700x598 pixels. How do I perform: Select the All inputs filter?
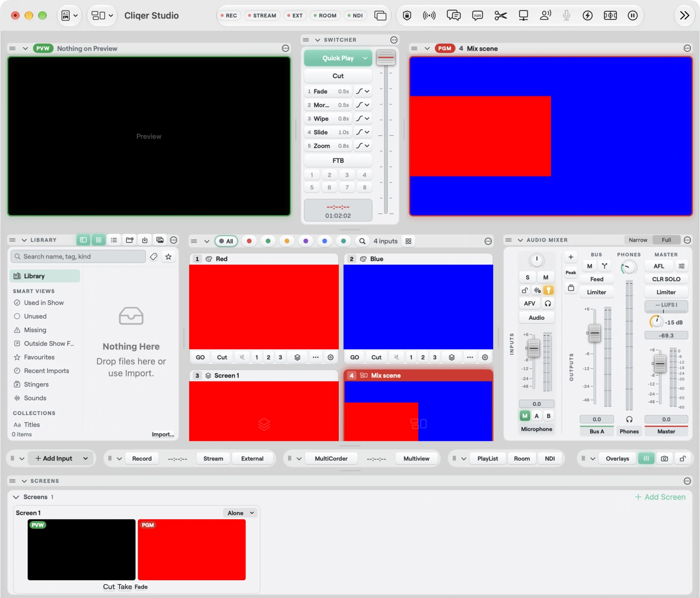(x=226, y=241)
